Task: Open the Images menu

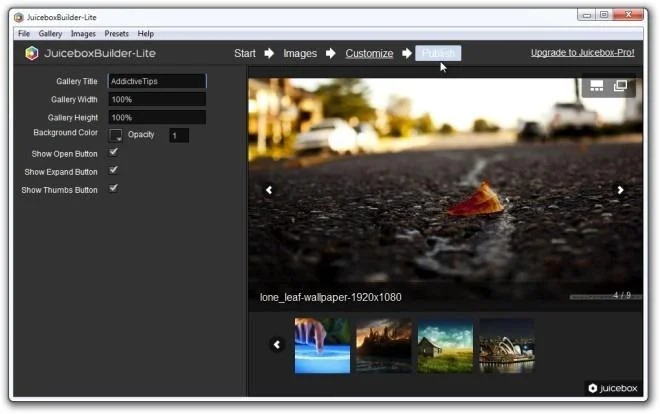Action: [x=83, y=34]
